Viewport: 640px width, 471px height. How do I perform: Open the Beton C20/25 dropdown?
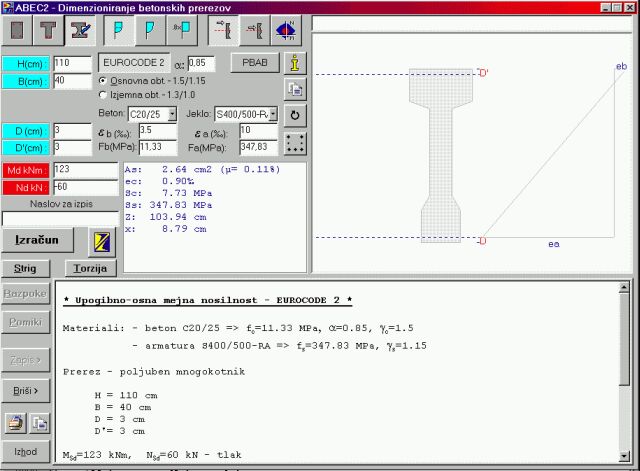tap(172, 115)
